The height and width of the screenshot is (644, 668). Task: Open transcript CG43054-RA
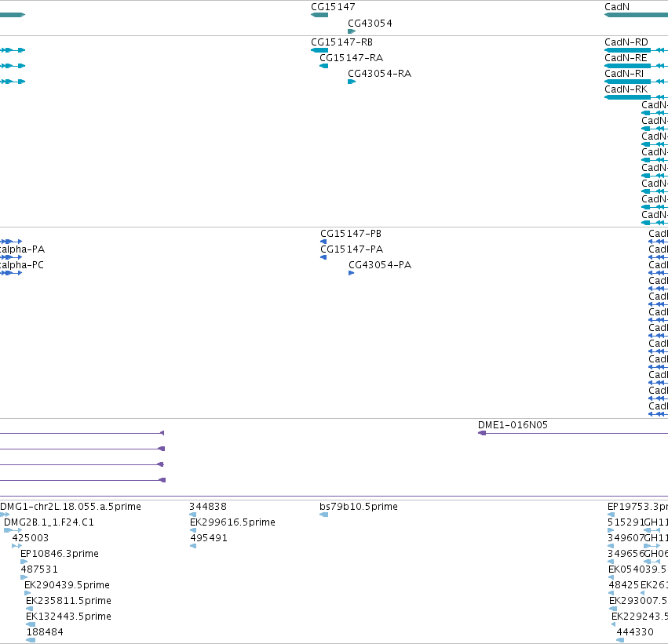click(379, 74)
